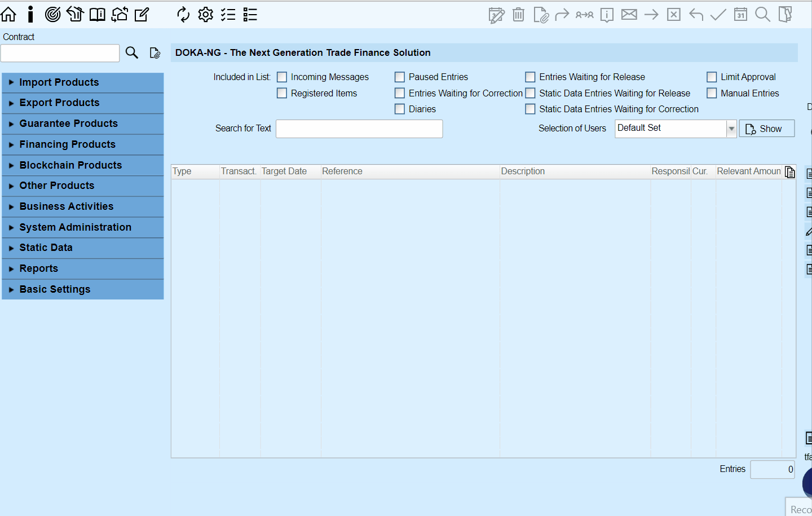Click the Search for Text field
This screenshot has width=812, height=516.
[x=359, y=129]
